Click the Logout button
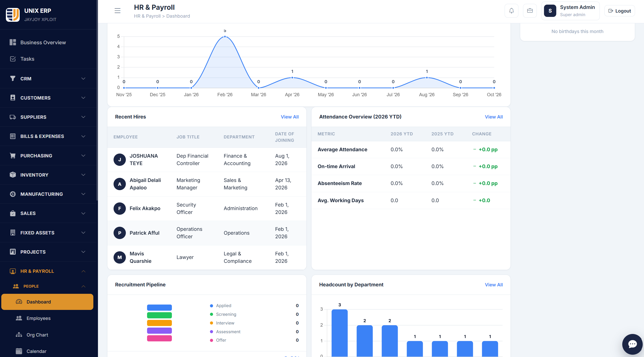This screenshot has width=644, height=357. pos(619,11)
